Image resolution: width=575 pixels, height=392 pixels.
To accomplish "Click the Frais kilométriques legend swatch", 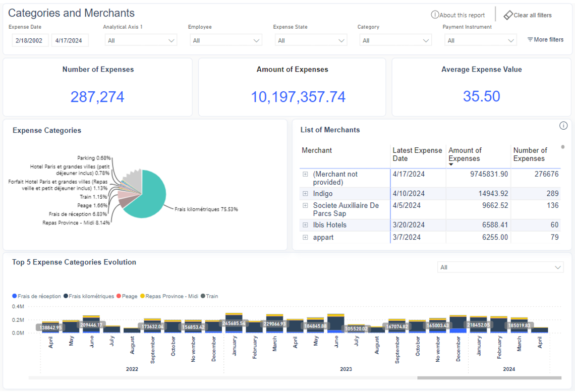I will (x=66, y=296).
